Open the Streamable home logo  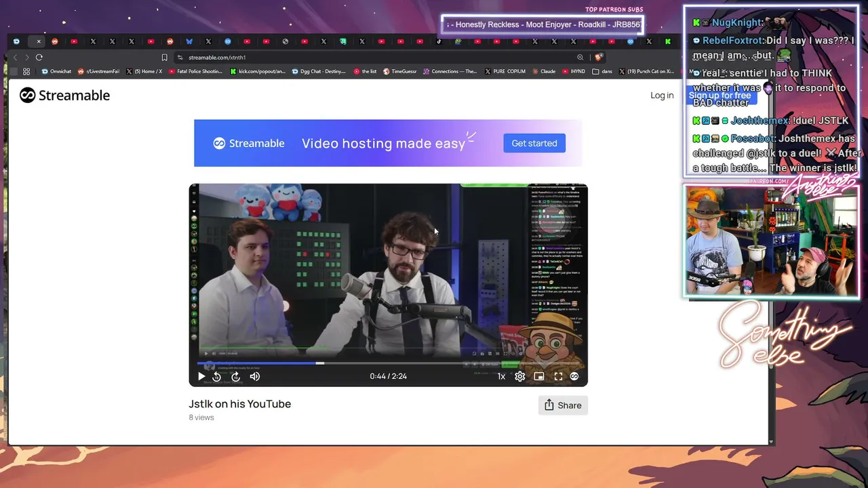(64, 96)
